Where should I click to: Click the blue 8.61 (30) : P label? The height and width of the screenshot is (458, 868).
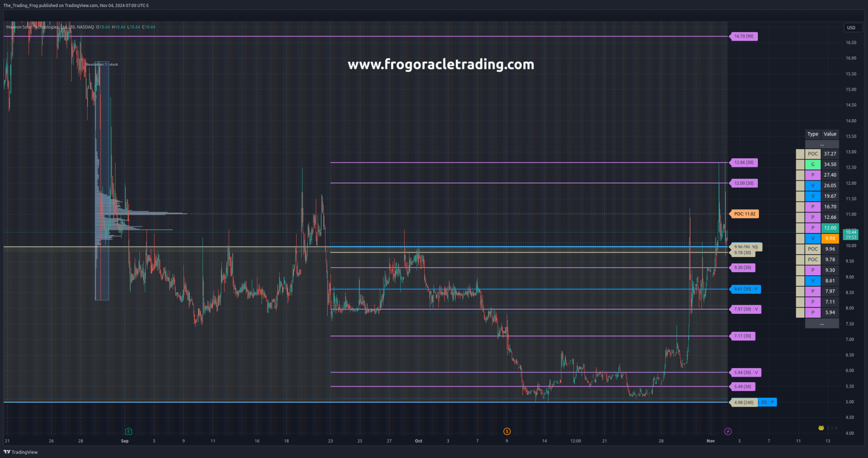click(746, 289)
